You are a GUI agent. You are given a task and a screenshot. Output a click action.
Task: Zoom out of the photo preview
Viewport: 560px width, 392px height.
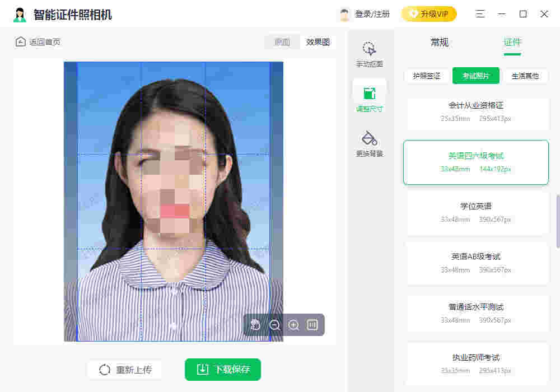[275, 325]
